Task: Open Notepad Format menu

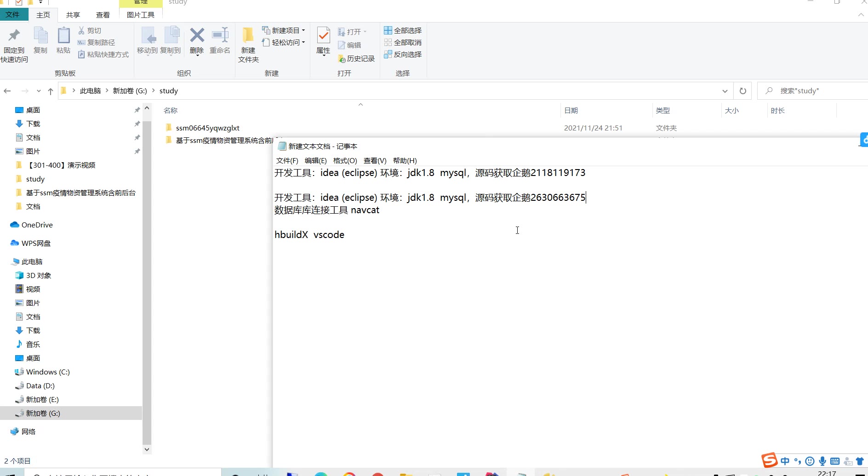Action: tap(345, 160)
